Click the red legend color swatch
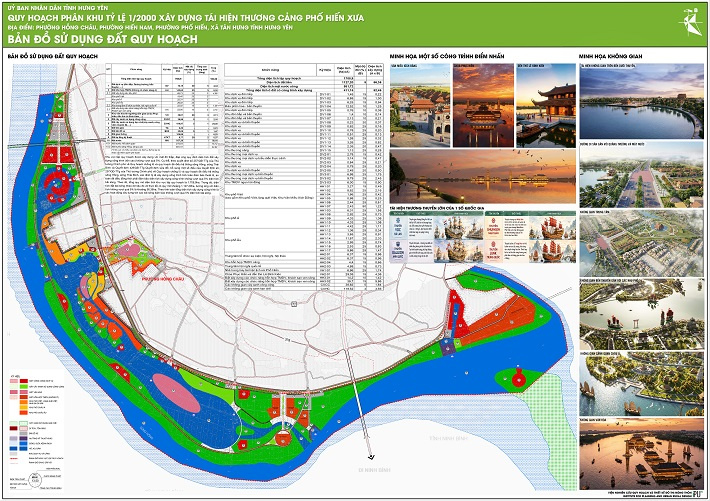 coord(24,381)
